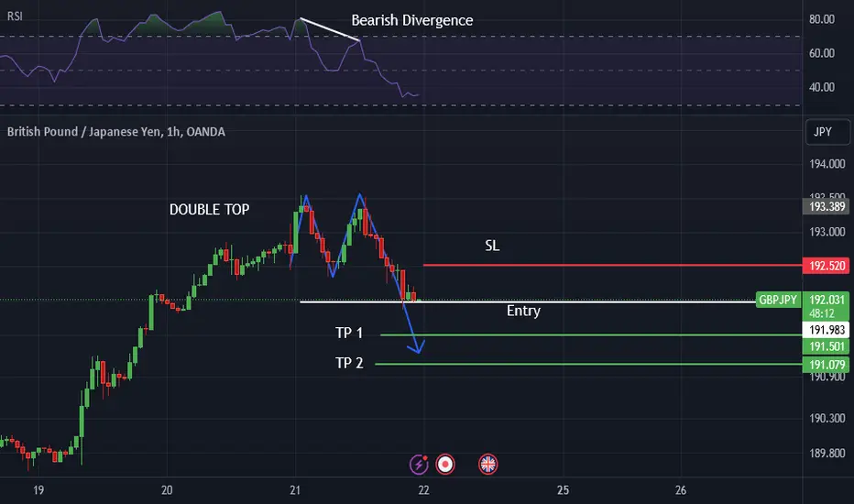Select the 'SL' text label
This screenshot has height=504, width=854.
pyautogui.click(x=492, y=246)
